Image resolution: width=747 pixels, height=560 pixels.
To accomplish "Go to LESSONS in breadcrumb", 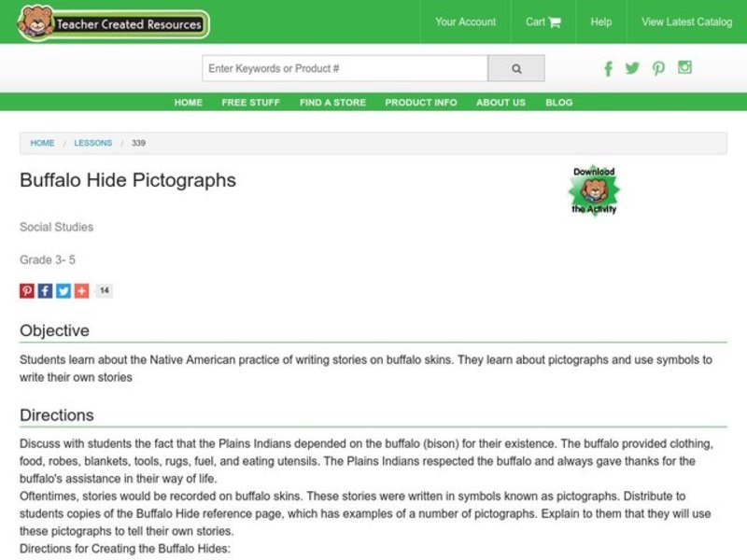I will (92, 143).
